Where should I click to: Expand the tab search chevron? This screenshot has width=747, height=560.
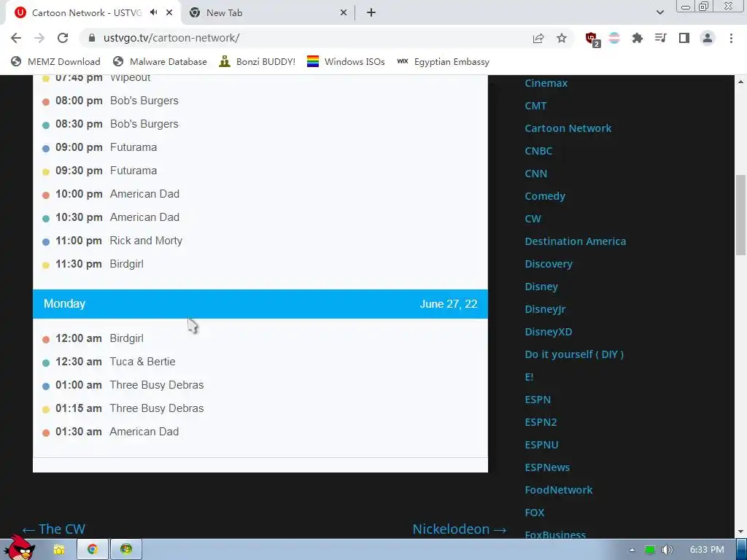[659, 13]
